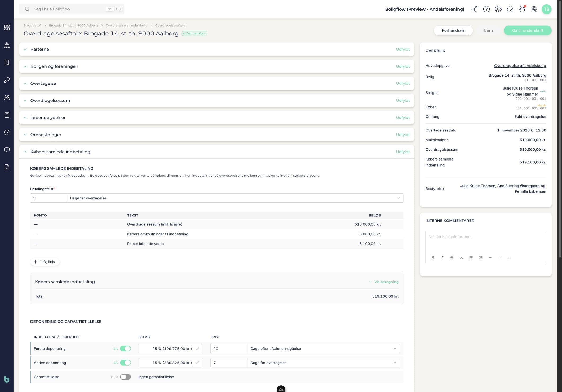Image resolution: width=562 pixels, height=392 pixels.
Task: Click the Interne kommentarer notes text area
Action: (486, 242)
